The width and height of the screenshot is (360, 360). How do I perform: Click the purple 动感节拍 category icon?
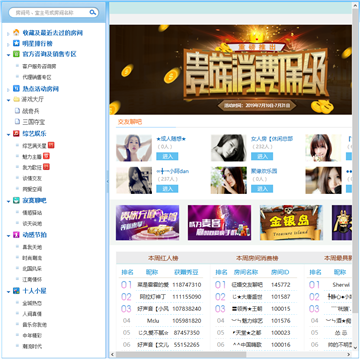(16, 235)
